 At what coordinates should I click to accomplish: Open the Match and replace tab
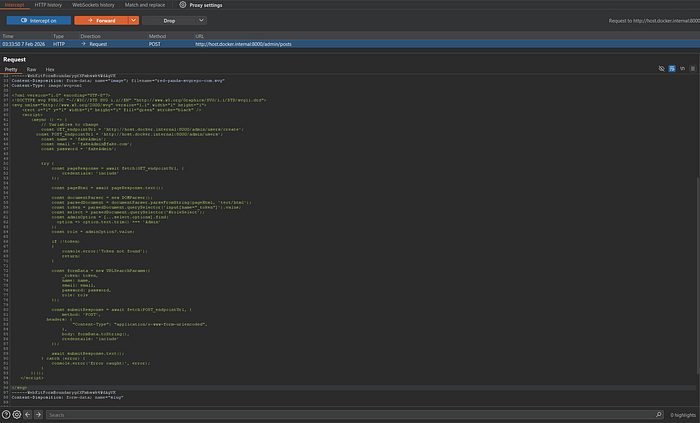click(145, 5)
